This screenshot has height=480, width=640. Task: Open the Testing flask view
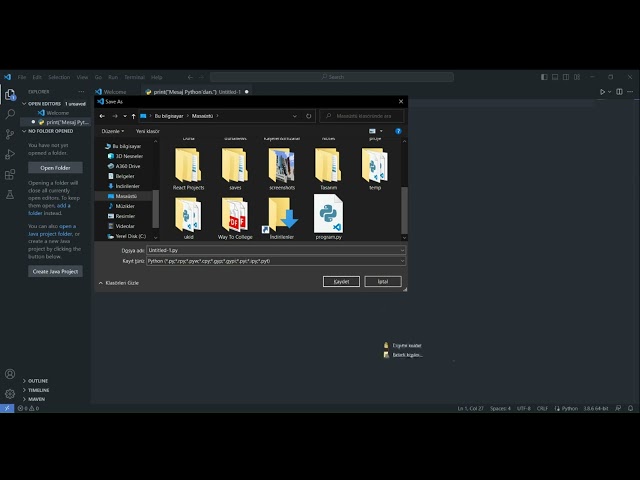tap(10, 195)
